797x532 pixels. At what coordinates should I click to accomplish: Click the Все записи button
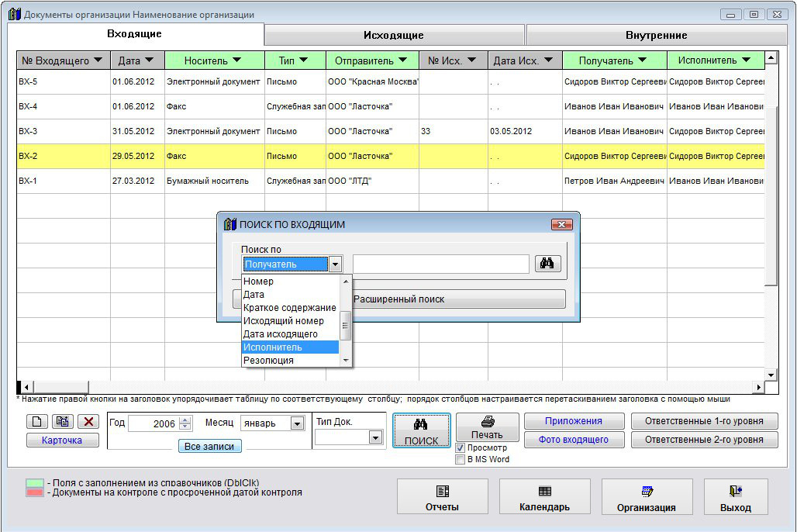[209, 446]
